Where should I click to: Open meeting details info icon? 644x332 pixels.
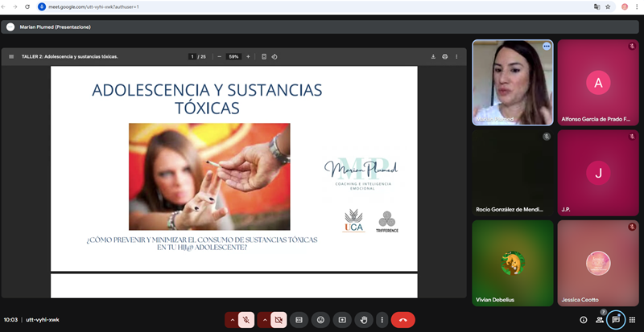[x=583, y=320]
